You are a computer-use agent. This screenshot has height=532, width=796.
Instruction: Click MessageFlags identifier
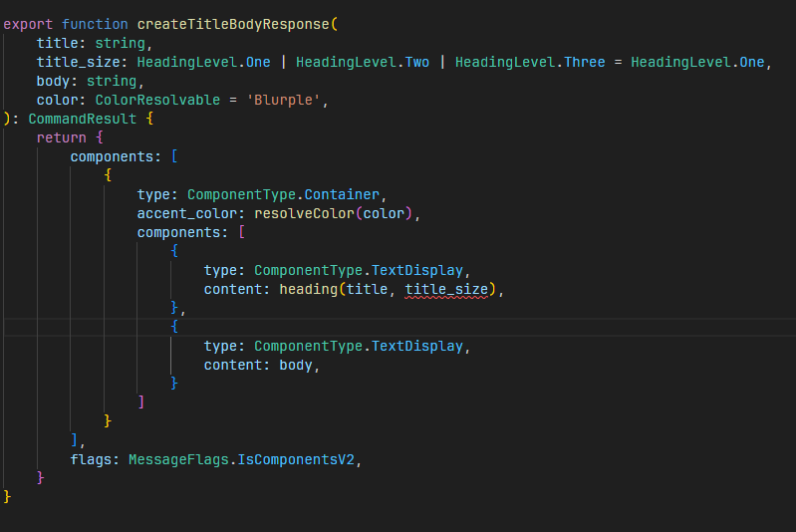(178, 459)
